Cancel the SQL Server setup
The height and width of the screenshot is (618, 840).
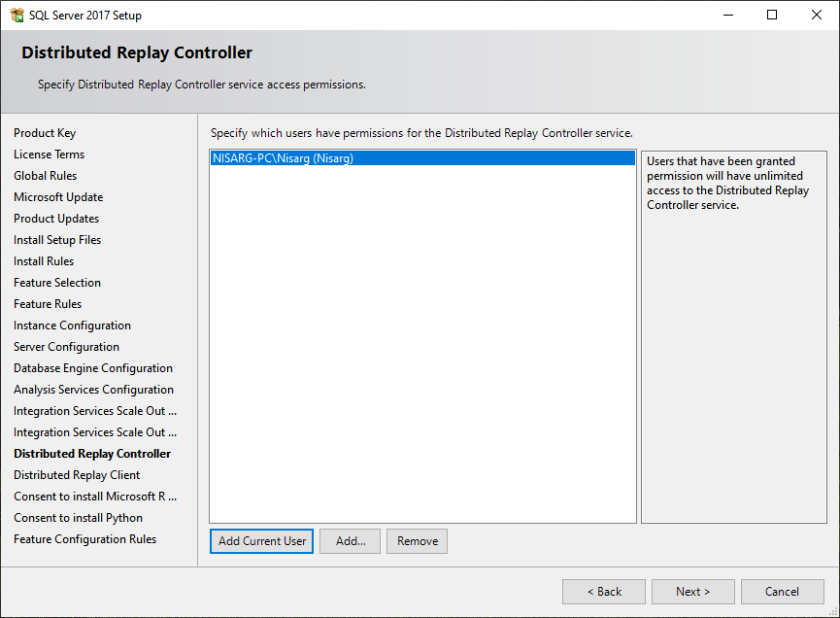click(x=782, y=591)
